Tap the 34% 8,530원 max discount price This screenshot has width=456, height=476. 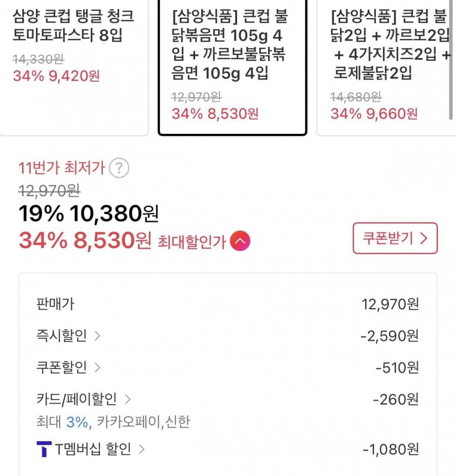tap(85, 241)
